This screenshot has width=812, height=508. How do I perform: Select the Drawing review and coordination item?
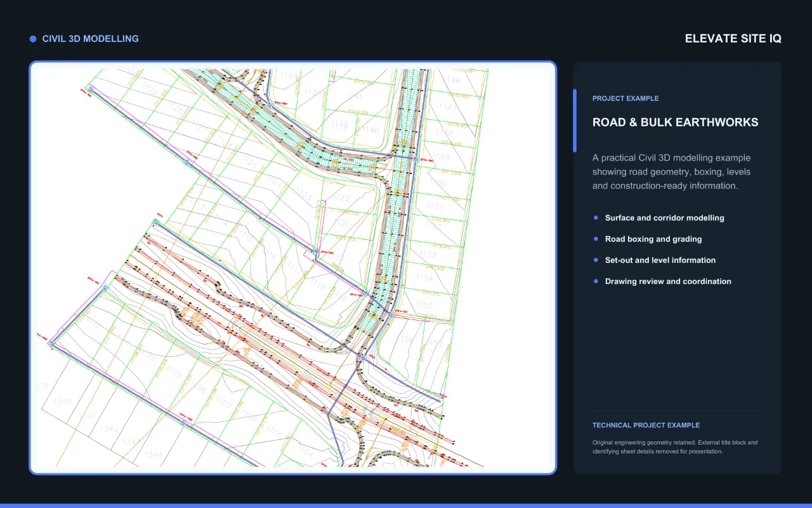coord(668,281)
